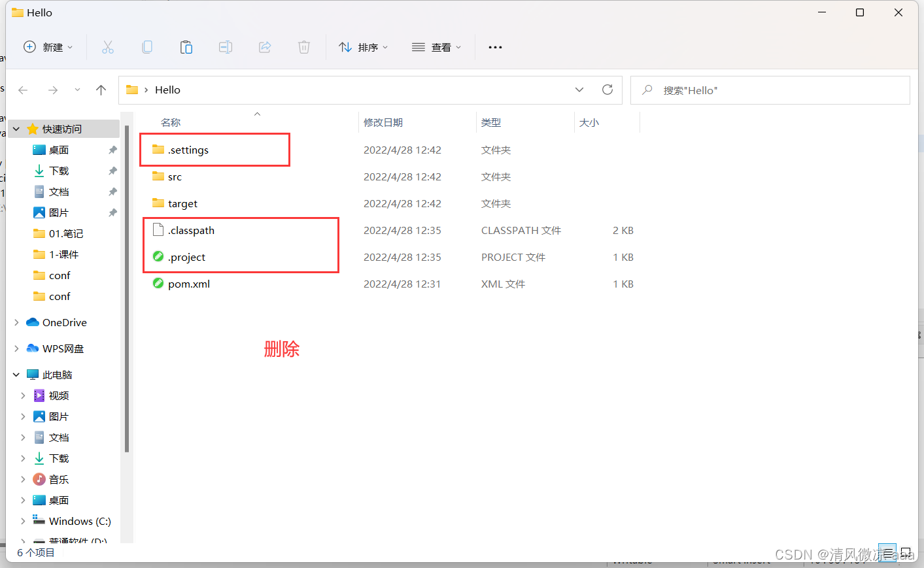Open WPS网盘 in navigation pane
Viewport: 924px width, 568px height.
[63, 348]
